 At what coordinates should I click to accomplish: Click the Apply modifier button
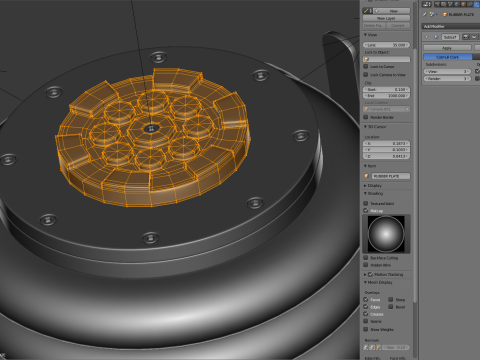click(447, 48)
